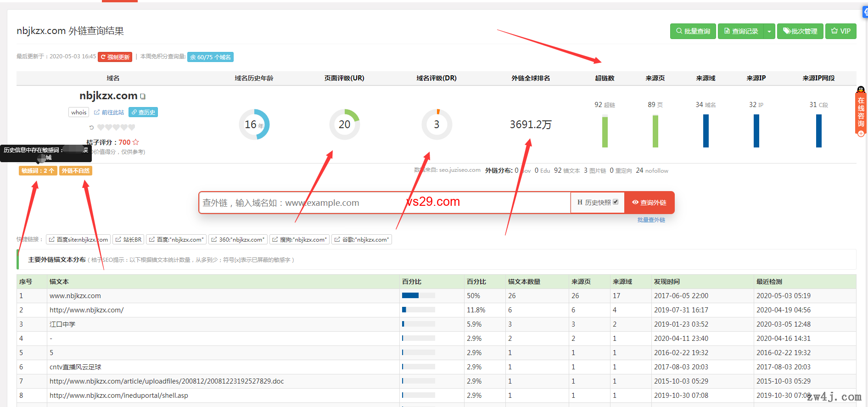The height and width of the screenshot is (407, 868).
Task: Click the 超链数 column header
Action: tap(605, 78)
